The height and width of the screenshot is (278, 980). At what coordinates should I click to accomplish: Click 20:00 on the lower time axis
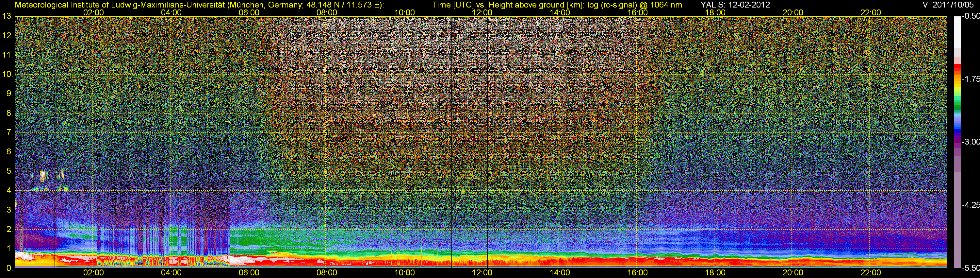click(793, 273)
